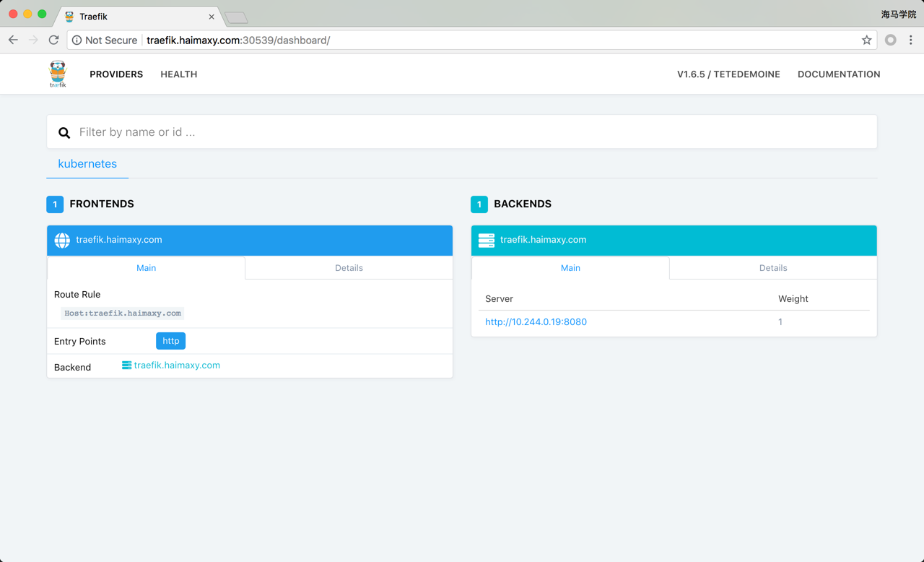Screen dimensions: 924x562
Task: Switch to the frontend Details tab
Action: [349, 268]
